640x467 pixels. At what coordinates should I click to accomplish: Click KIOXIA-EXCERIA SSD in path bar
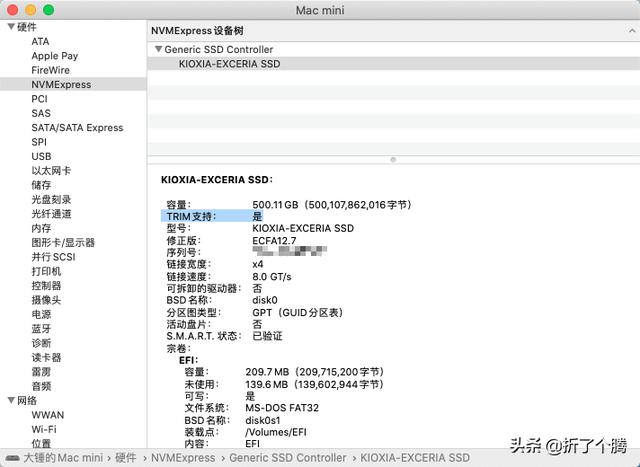point(415,458)
